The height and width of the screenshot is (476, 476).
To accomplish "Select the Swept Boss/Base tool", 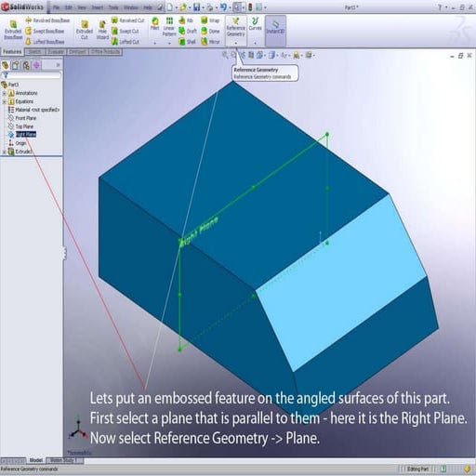I will pyautogui.click(x=45, y=31).
